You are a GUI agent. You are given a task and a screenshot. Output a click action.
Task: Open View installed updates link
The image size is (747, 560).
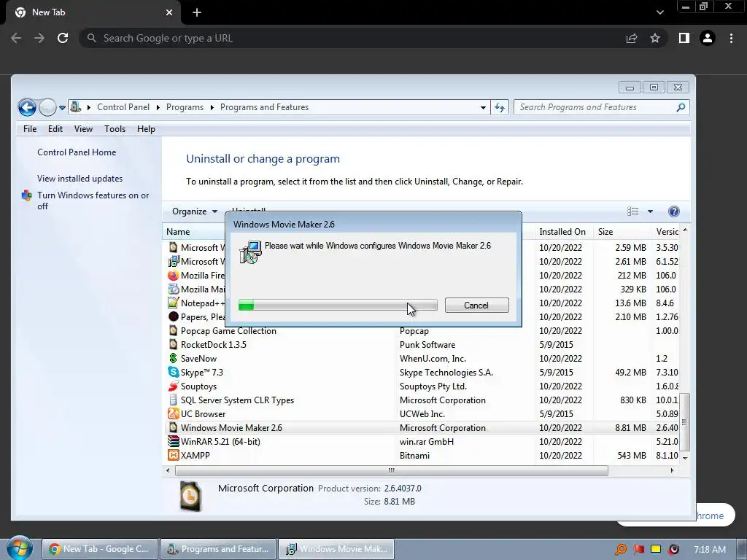click(80, 179)
